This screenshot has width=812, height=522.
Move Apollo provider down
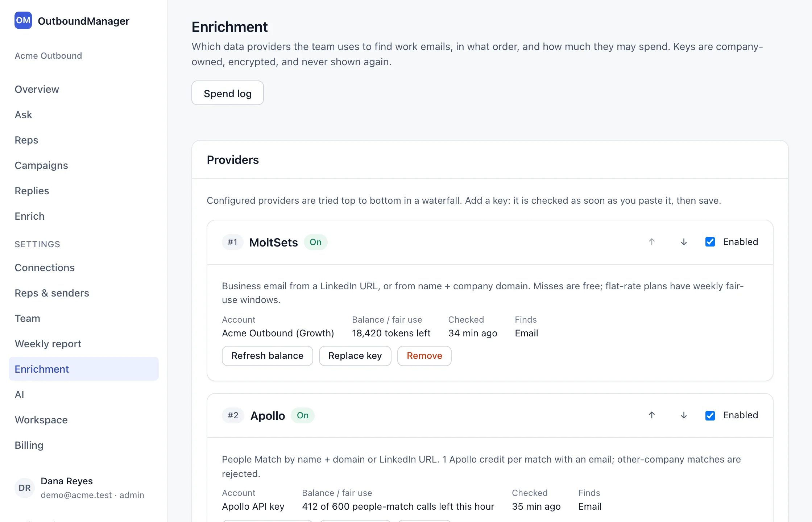684,415
